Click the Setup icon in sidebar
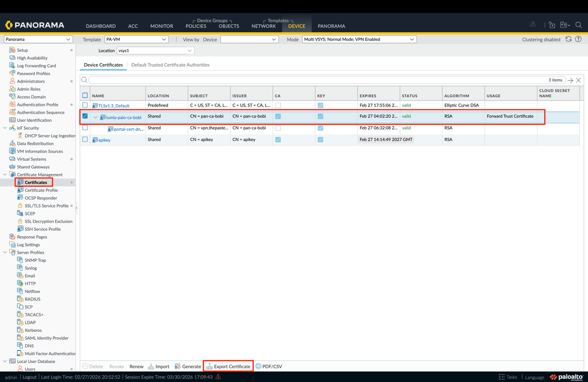 coord(12,50)
